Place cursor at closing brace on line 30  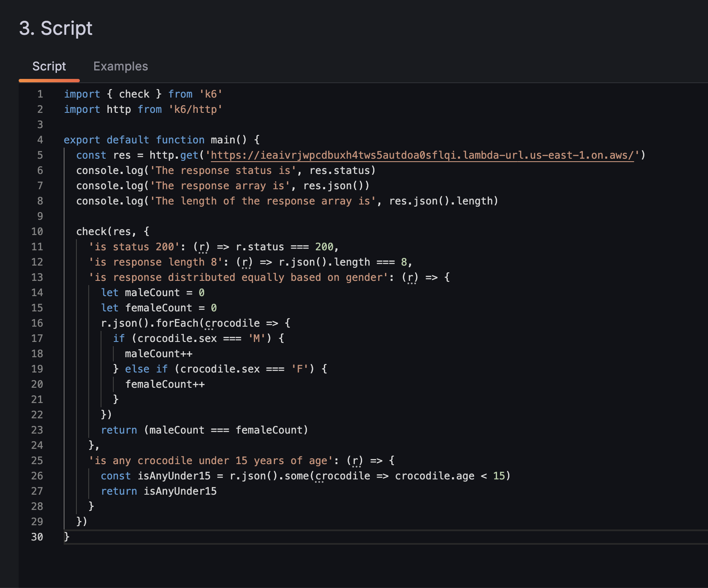click(x=67, y=537)
